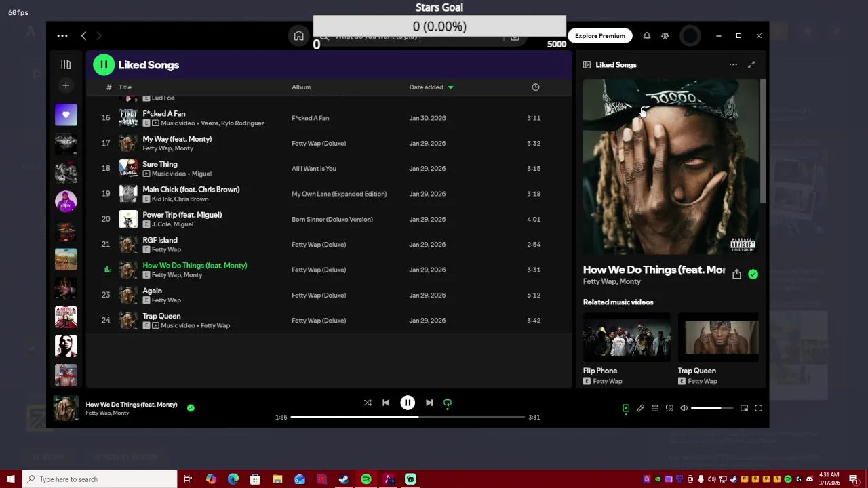Select the RGF Island track
The image size is (868, 488).
point(329,245)
